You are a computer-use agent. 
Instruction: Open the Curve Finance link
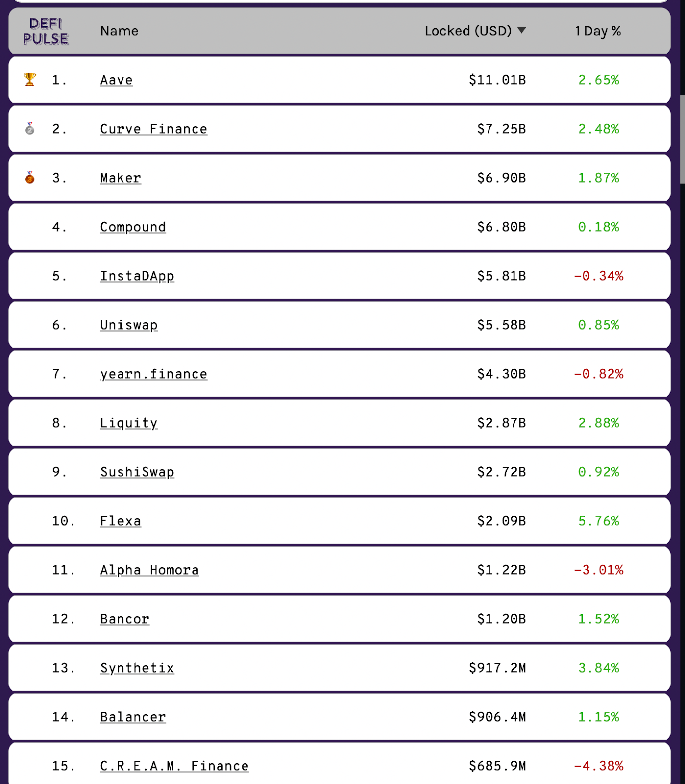[154, 129]
